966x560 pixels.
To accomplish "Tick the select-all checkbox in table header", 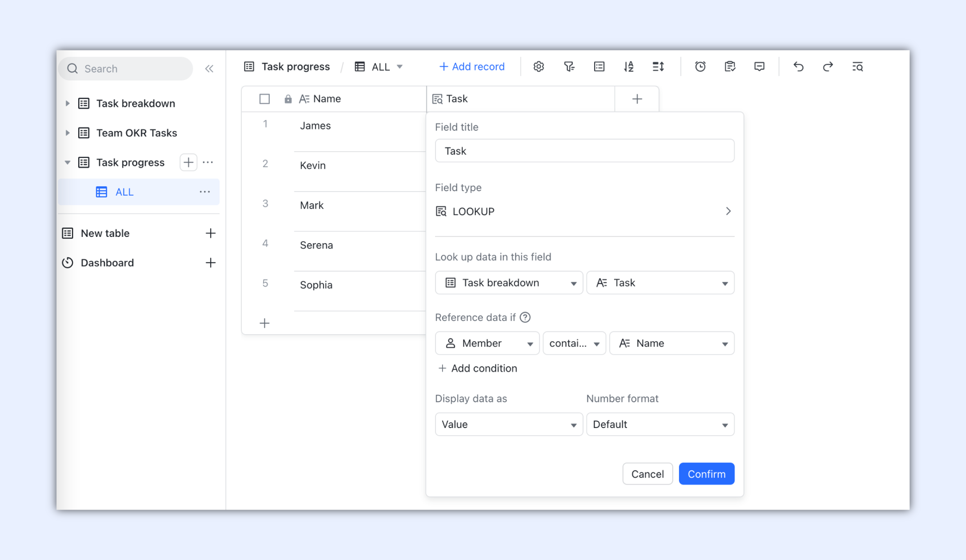I will pyautogui.click(x=264, y=99).
